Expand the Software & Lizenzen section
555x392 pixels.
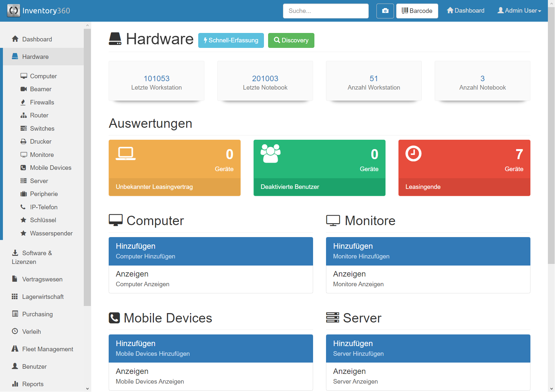coord(37,257)
